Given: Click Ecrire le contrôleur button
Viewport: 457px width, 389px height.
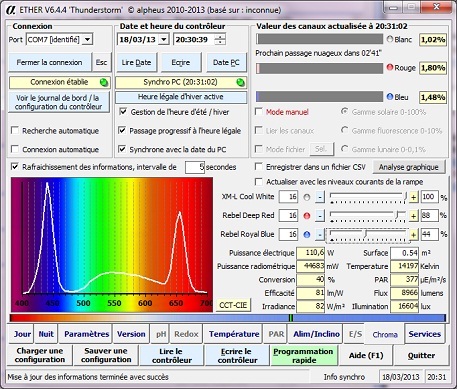Looking at the screenshot, I should 237,356.
